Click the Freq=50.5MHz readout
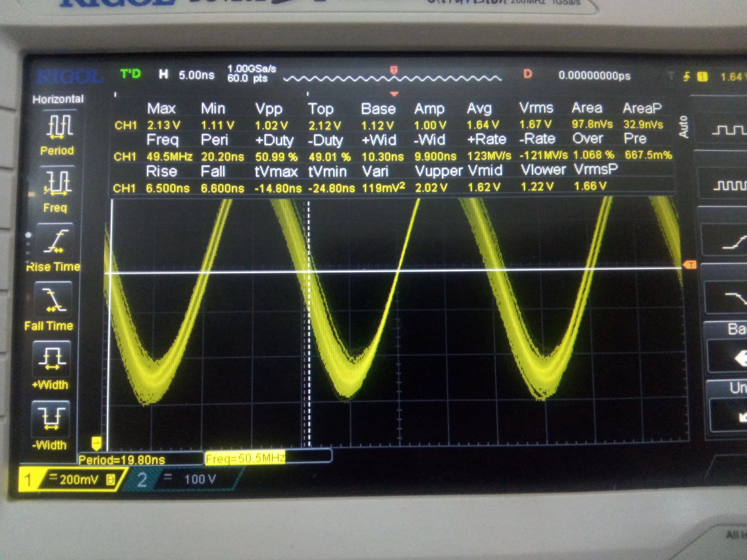This screenshot has height=560, width=747. coord(245,459)
